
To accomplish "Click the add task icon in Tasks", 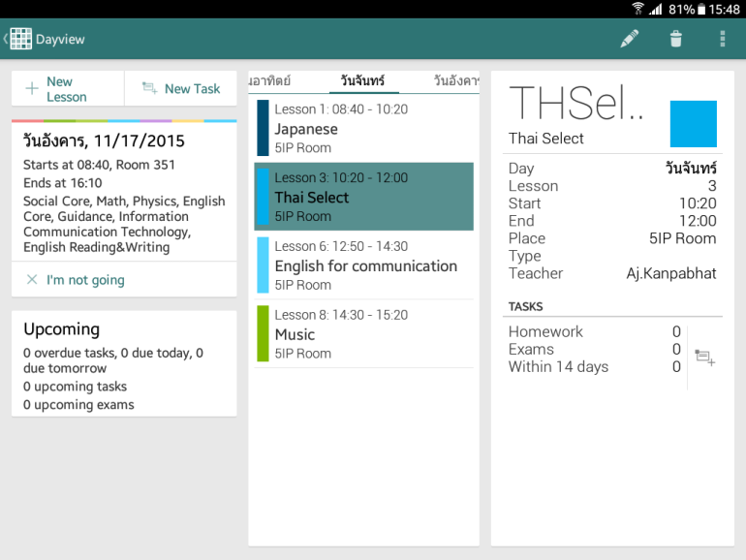I will click(704, 358).
